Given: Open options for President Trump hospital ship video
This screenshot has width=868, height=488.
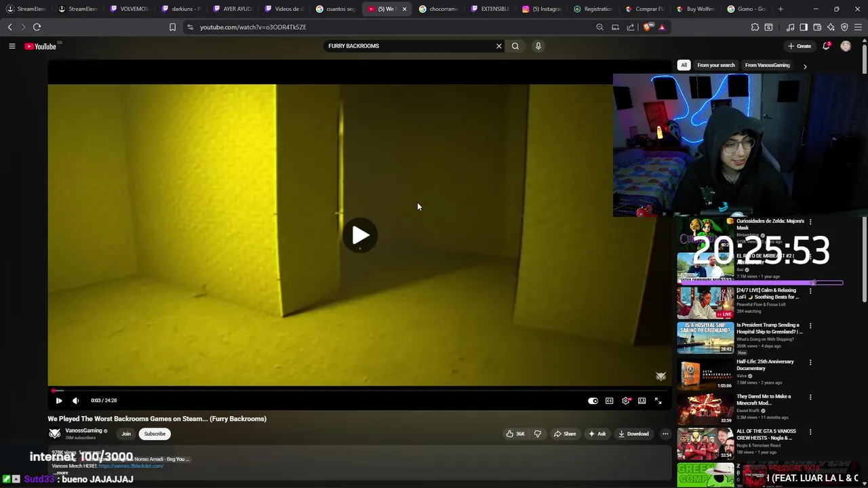Looking at the screenshot, I should (x=810, y=326).
